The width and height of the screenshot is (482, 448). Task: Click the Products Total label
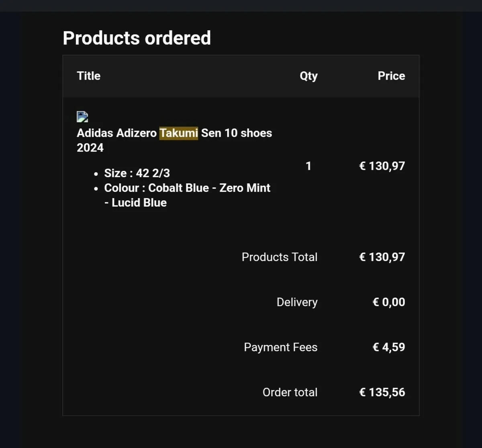pos(280,257)
